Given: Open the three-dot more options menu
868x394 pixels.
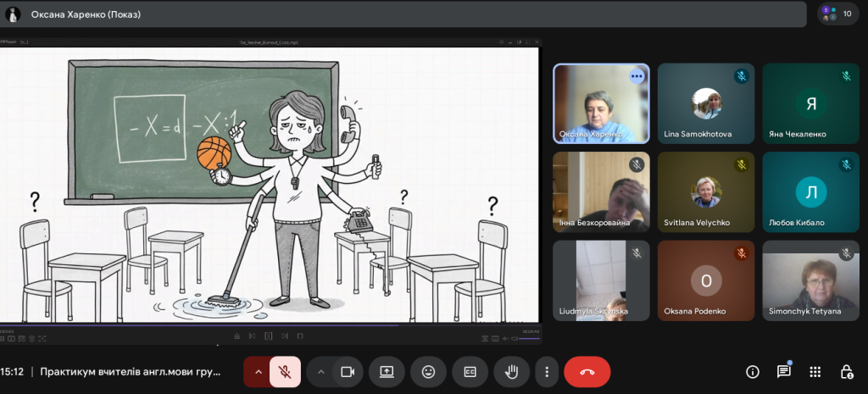Looking at the screenshot, I should (548, 371).
